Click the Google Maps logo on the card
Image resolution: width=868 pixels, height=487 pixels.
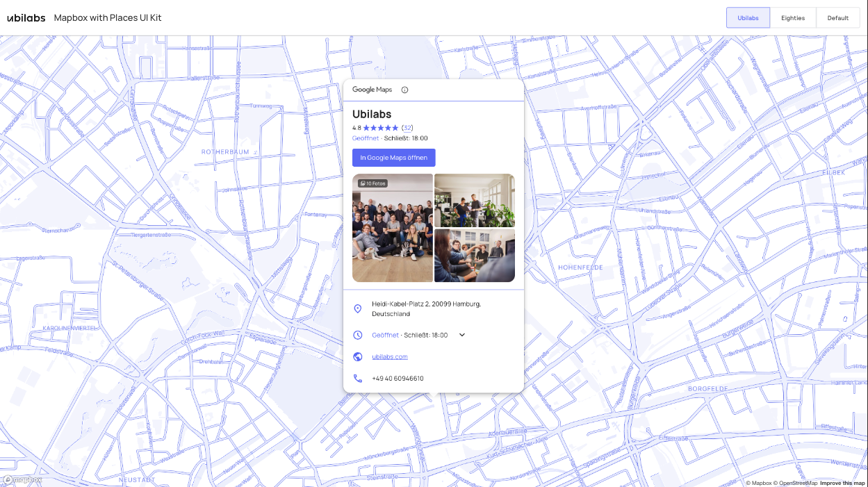tap(372, 90)
